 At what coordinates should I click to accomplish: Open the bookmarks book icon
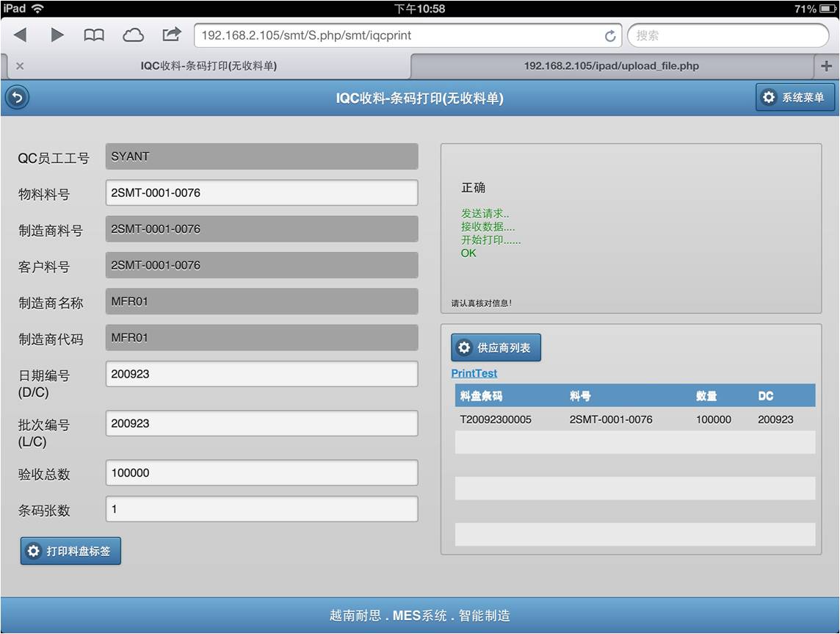click(x=94, y=35)
